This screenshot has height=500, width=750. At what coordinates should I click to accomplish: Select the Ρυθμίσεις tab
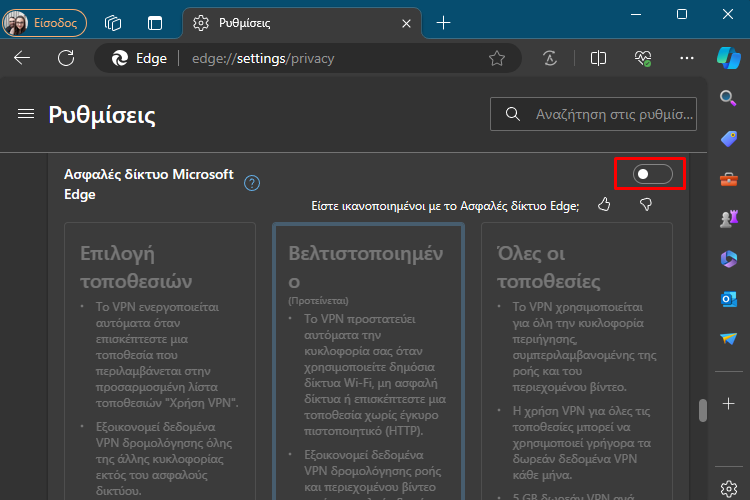coord(301,23)
